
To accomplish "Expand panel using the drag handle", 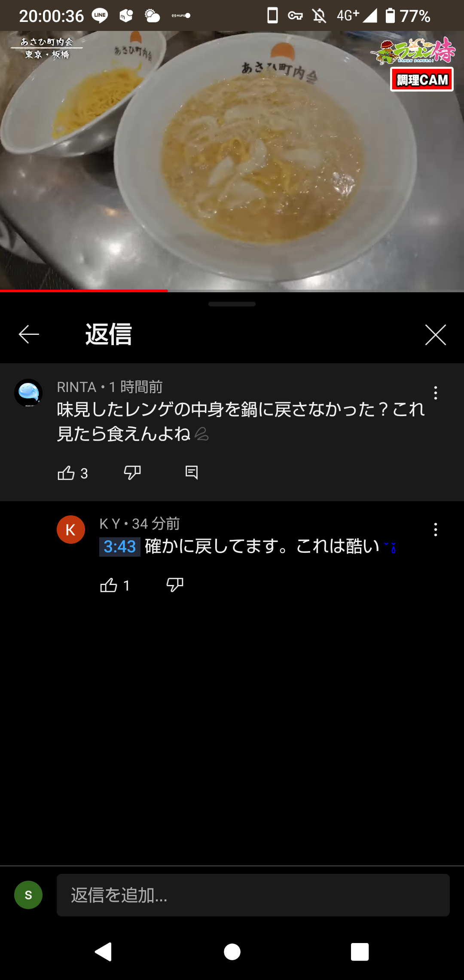I will coord(232,304).
